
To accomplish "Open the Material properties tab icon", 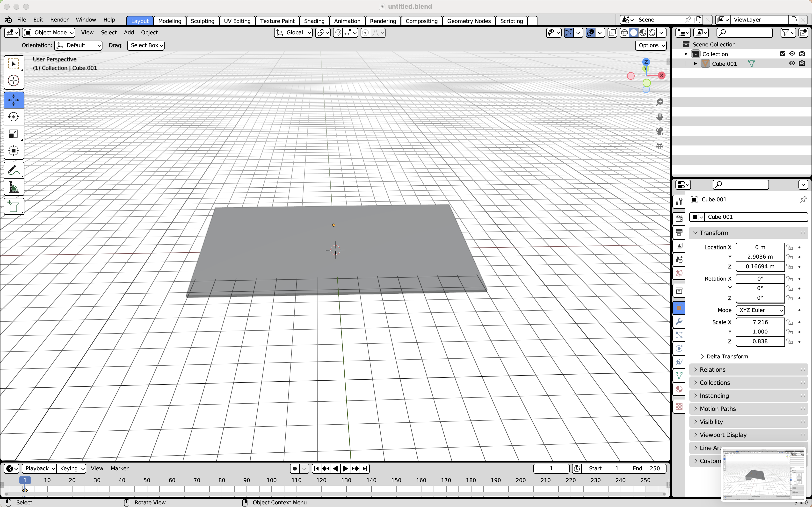I will click(x=679, y=389).
